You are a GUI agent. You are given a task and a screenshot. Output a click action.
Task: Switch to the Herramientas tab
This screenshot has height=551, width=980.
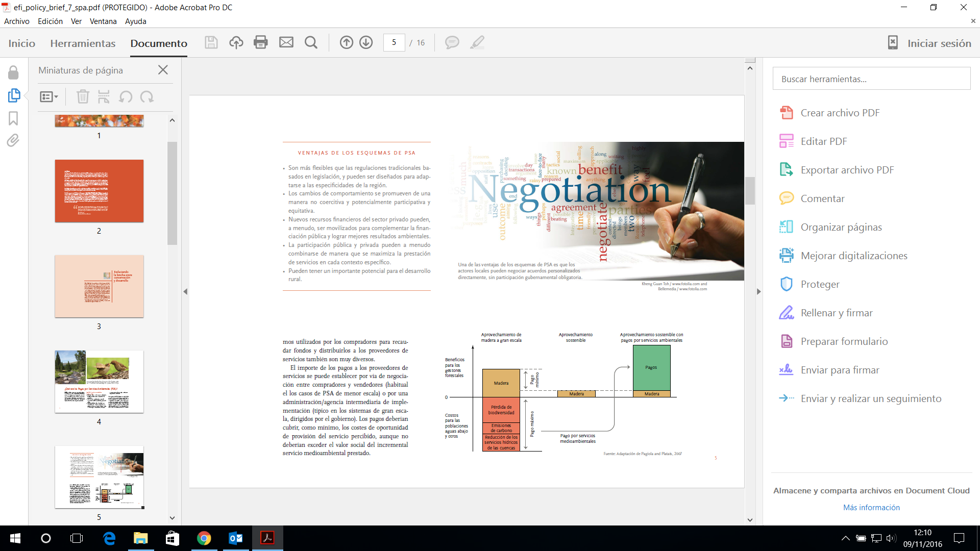pos(83,43)
